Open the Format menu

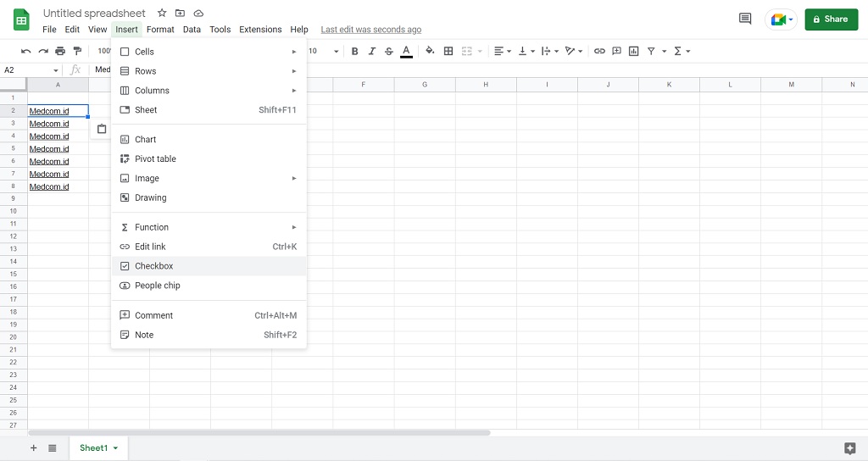(x=160, y=30)
